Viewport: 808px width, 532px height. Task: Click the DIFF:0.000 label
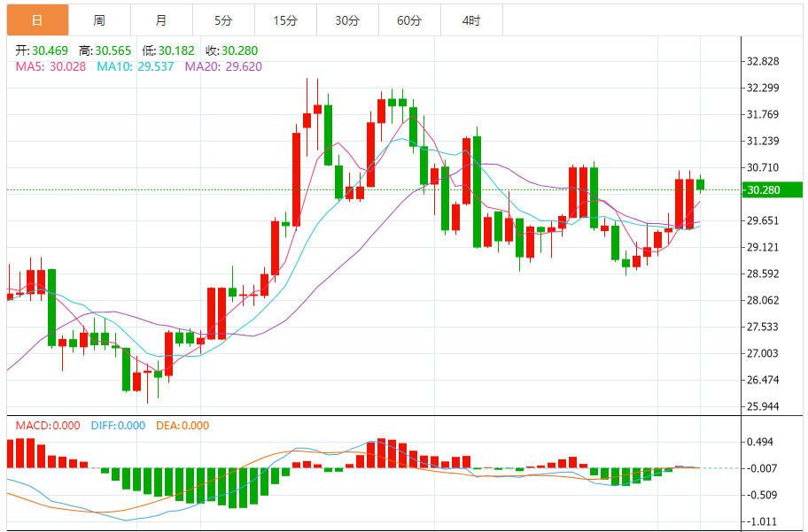coord(118,426)
